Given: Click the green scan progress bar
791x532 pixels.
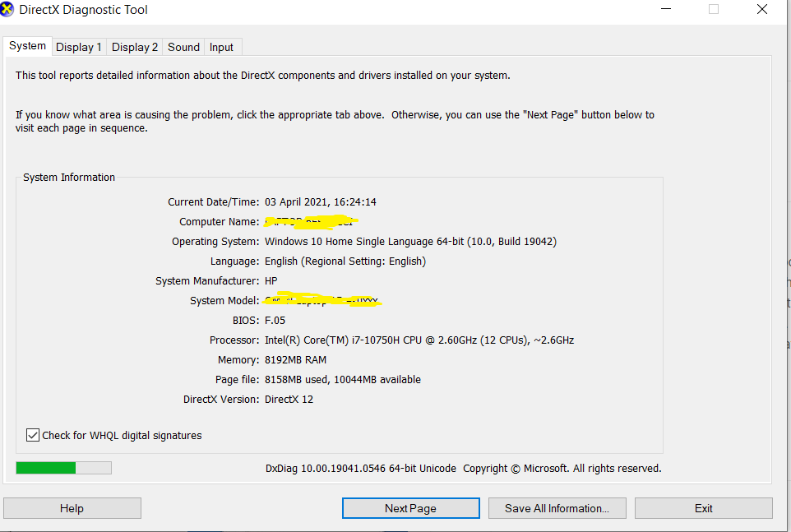Looking at the screenshot, I should pos(63,468).
